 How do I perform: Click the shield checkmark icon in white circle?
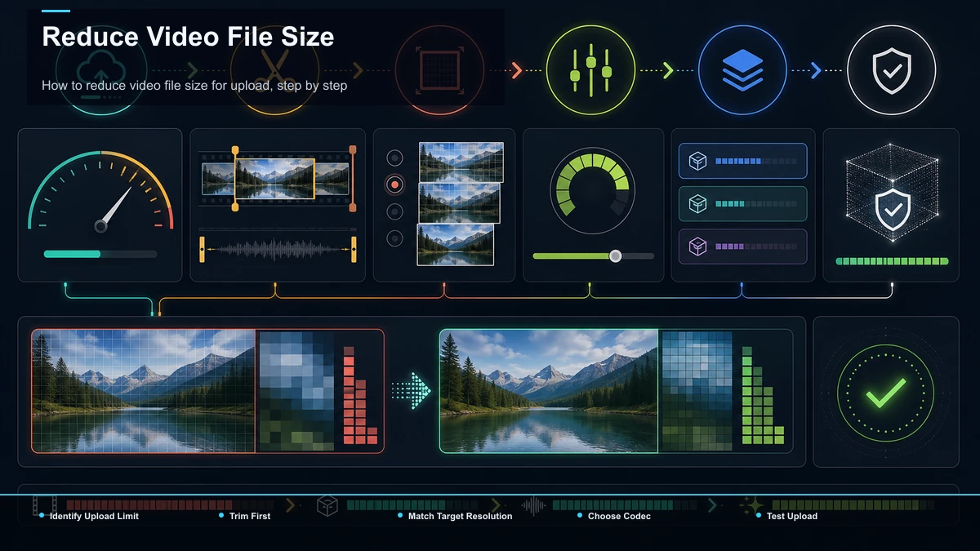[891, 70]
